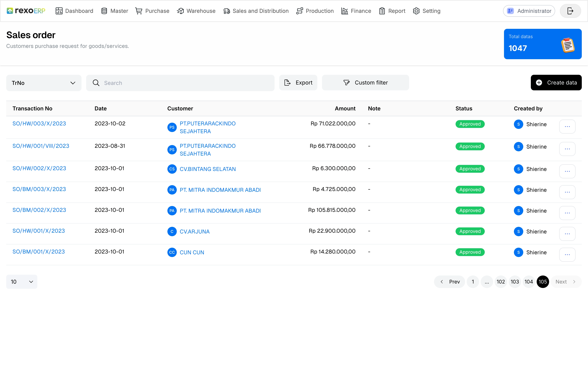
Task: Open the Dashboard menu
Action: (74, 11)
